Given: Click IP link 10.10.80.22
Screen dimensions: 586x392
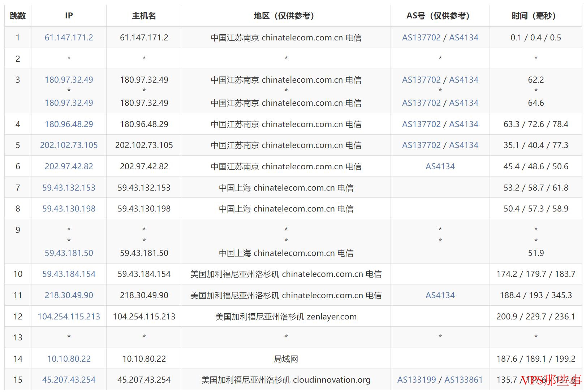Looking at the screenshot, I should point(69,359).
